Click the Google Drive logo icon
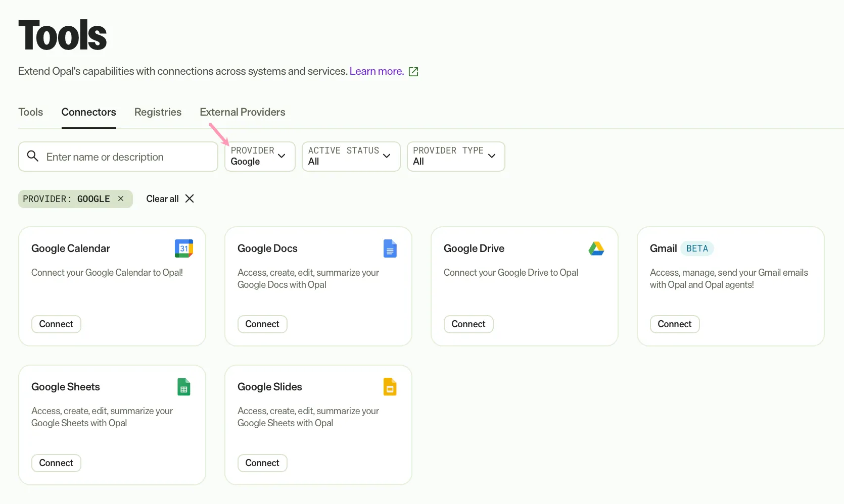844x504 pixels. point(596,248)
